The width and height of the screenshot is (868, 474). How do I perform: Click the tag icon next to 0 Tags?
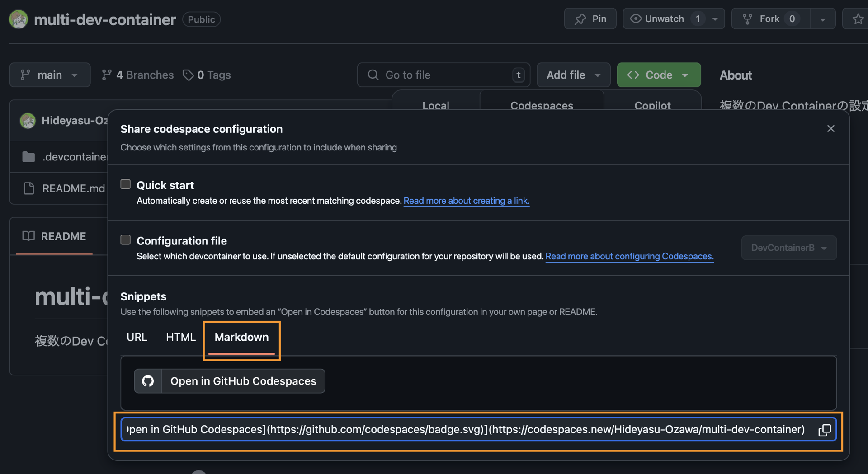(x=188, y=75)
